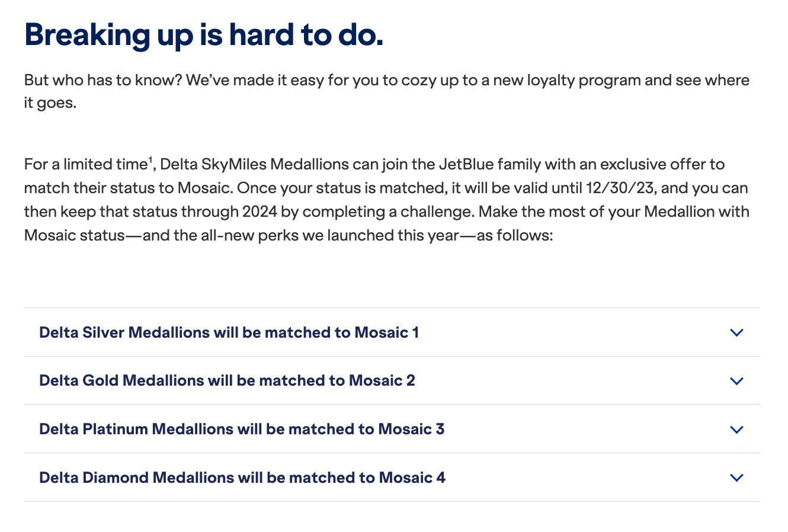Open the Diamond Medallions matched to Mosaic 4 row

coord(392,477)
